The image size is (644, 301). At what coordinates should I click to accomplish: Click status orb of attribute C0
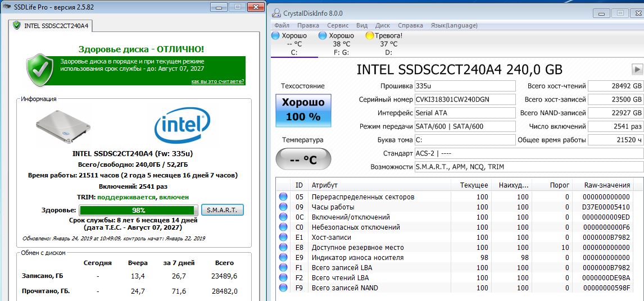click(x=283, y=227)
